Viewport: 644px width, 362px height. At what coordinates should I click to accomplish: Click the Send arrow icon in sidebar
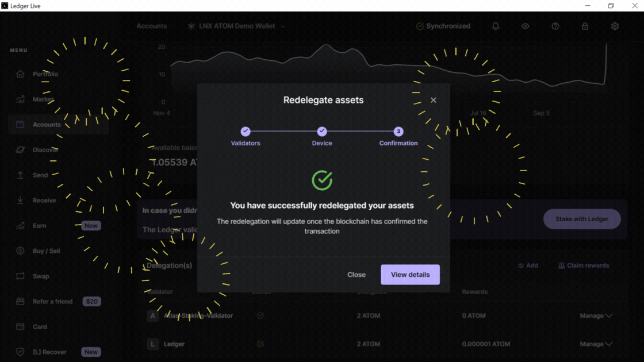click(x=21, y=175)
